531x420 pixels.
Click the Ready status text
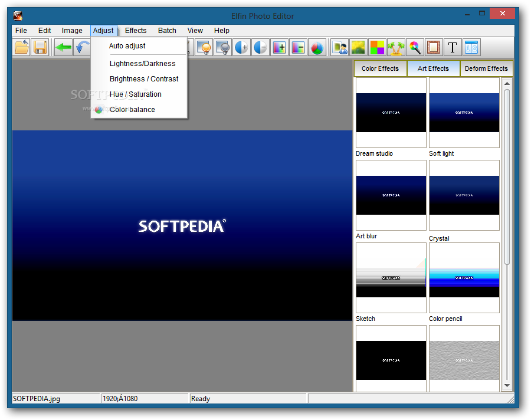pos(201,399)
